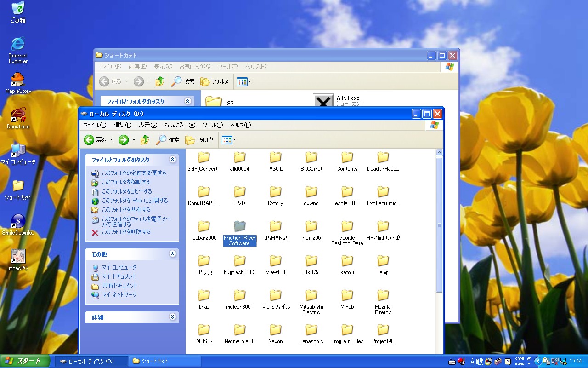Click the Internet Explorer desktop icon
The width and height of the screenshot is (588, 368).
click(18, 50)
